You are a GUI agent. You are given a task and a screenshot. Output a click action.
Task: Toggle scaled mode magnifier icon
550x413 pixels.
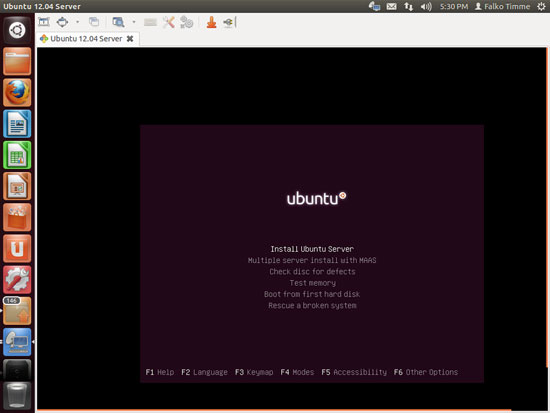click(118, 22)
